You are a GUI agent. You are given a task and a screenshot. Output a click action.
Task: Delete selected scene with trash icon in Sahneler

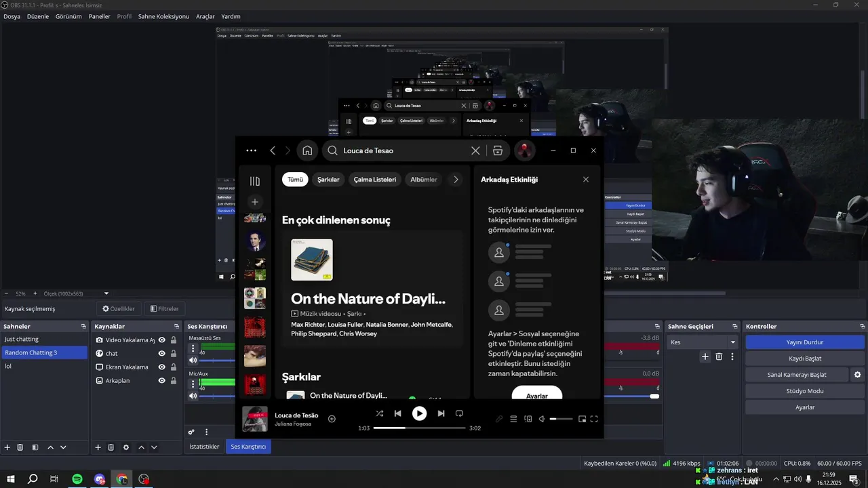coord(20,447)
